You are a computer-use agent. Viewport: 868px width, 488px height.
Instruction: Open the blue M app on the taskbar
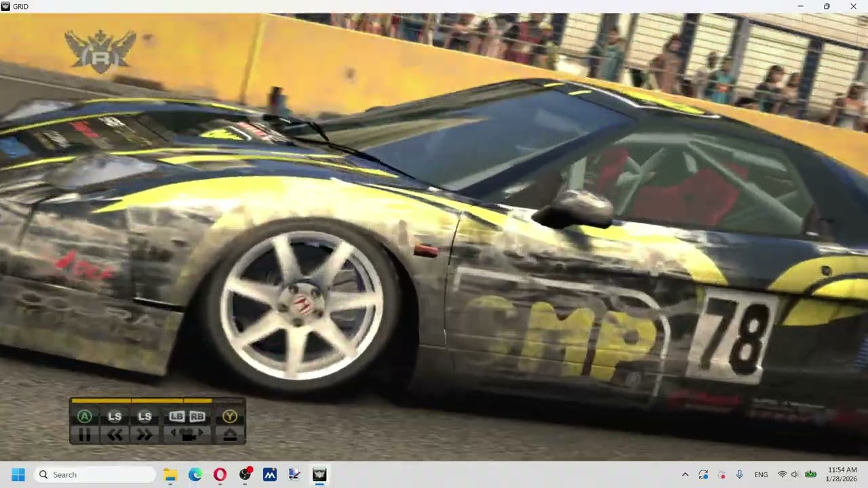click(x=270, y=474)
